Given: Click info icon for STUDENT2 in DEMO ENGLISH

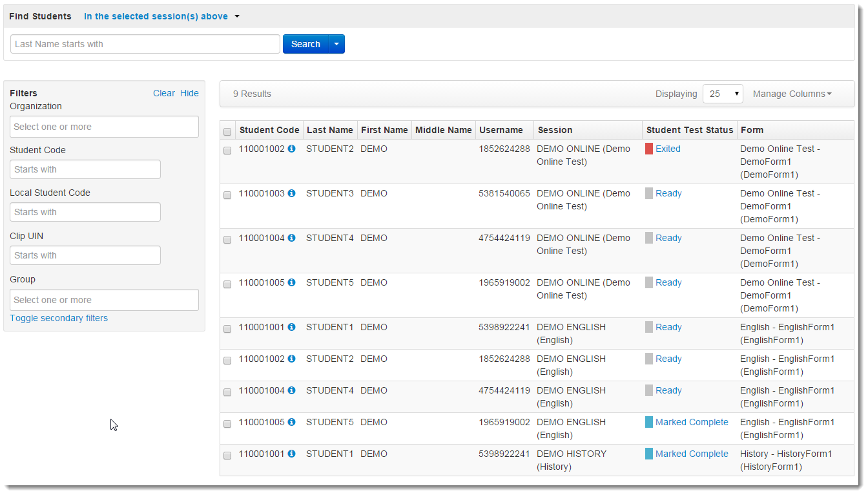Looking at the screenshot, I should click(291, 359).
